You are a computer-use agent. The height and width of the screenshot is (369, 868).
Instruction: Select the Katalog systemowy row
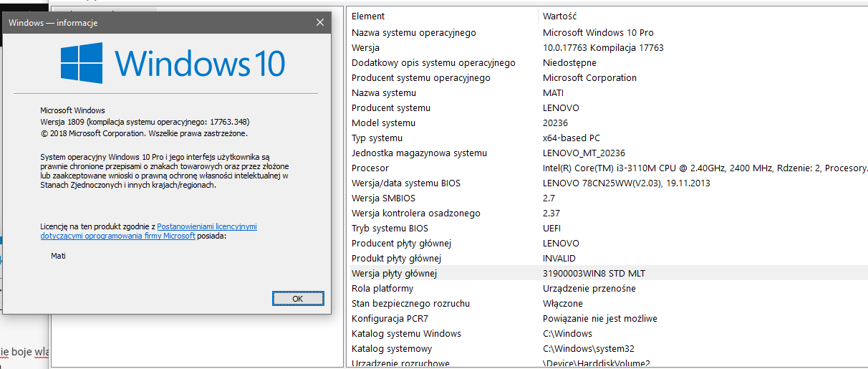coord(608,348)
